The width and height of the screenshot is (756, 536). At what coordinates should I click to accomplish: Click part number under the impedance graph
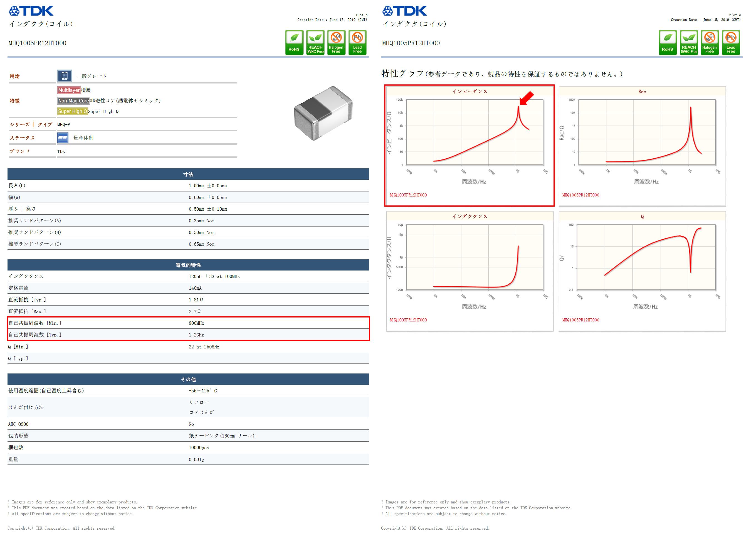(408, 195)
